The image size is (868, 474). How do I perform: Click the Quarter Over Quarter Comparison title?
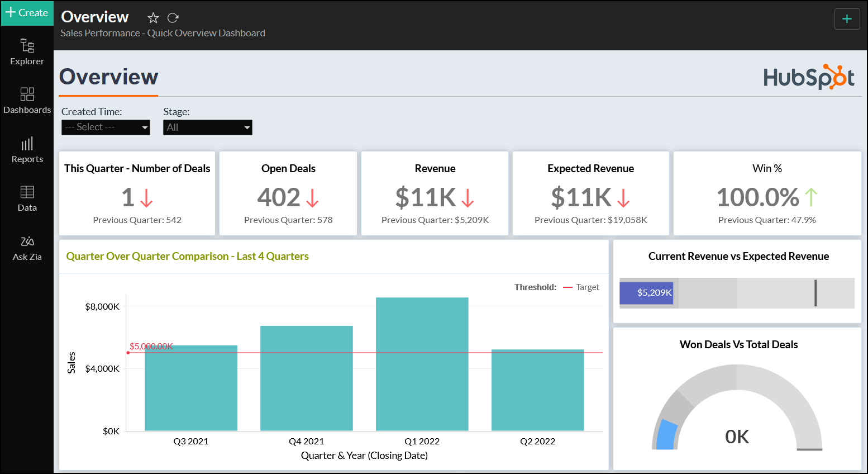(187, 257)
